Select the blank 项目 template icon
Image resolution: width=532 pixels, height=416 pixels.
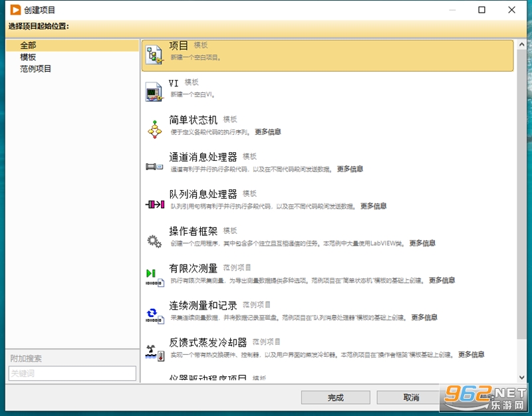point(155,55)
